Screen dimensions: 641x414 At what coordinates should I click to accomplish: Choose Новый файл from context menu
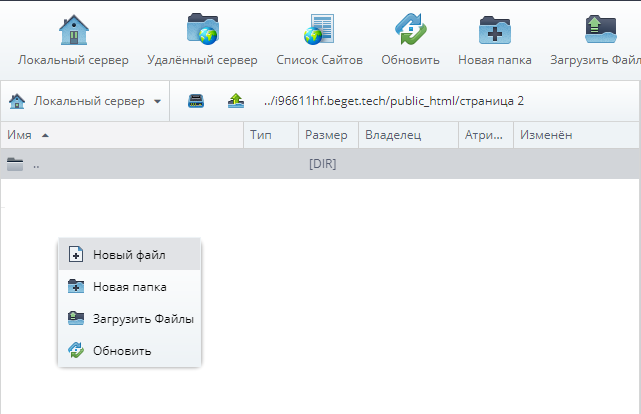[129, 255]
